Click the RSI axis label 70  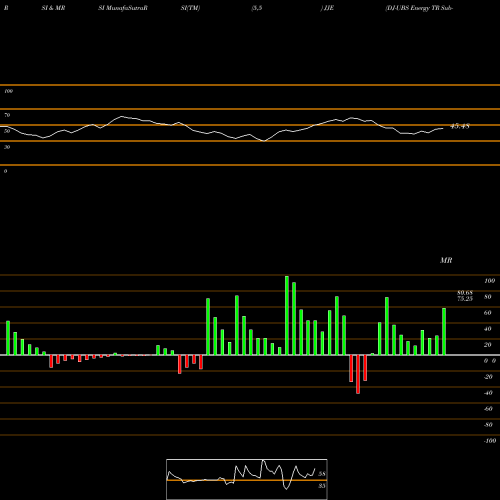point(7,115)
